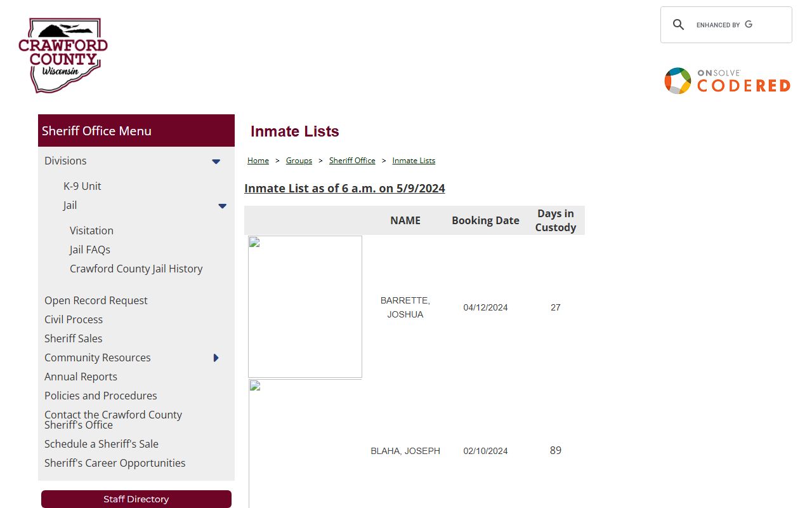The width and height of the screenshot is (812, 508).
Task: Go to the Visitation page
Action: coord(91,231)
